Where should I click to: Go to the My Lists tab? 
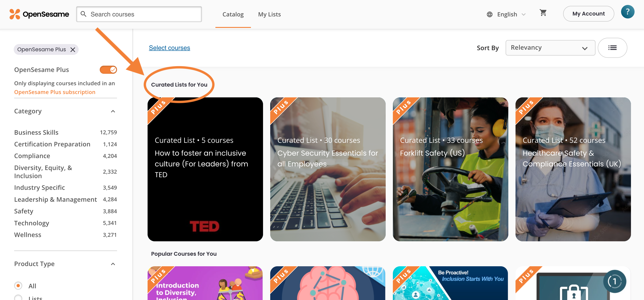(x=269, y=15)
